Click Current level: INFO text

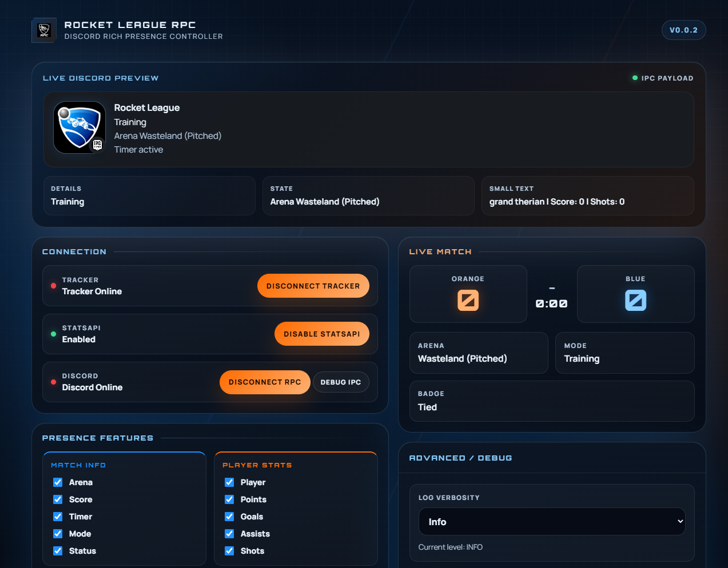[451, 547]
